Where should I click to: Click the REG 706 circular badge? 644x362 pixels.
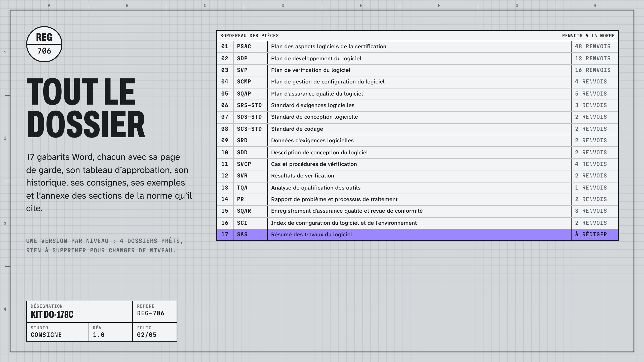click(x=44, y=44)
